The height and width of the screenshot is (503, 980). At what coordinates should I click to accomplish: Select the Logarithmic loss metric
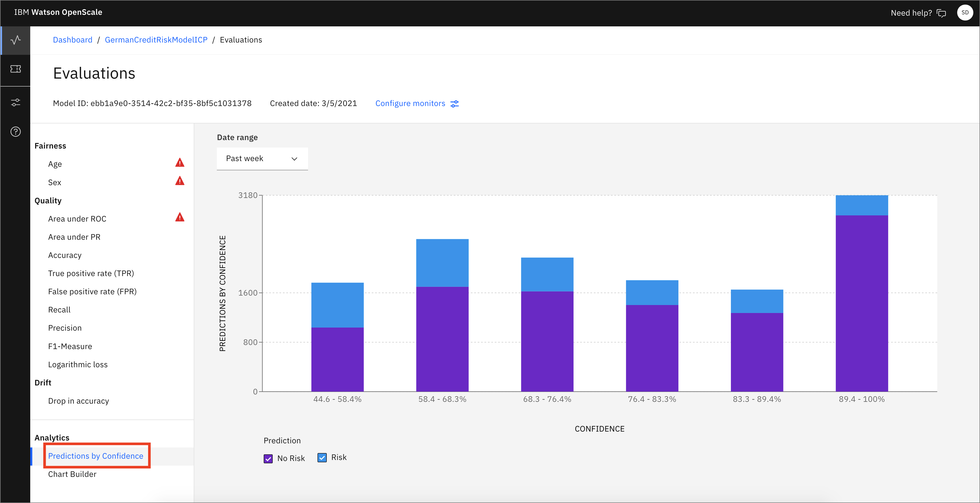pos(78,365)
